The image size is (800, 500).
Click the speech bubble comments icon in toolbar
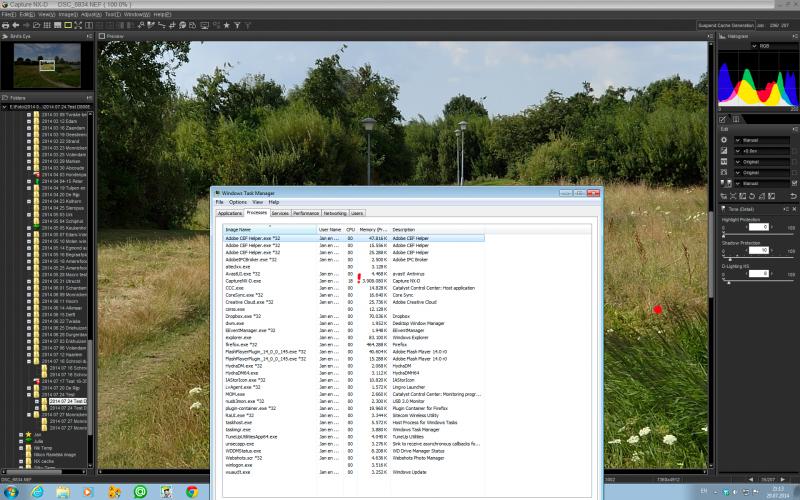pos(182,25)
